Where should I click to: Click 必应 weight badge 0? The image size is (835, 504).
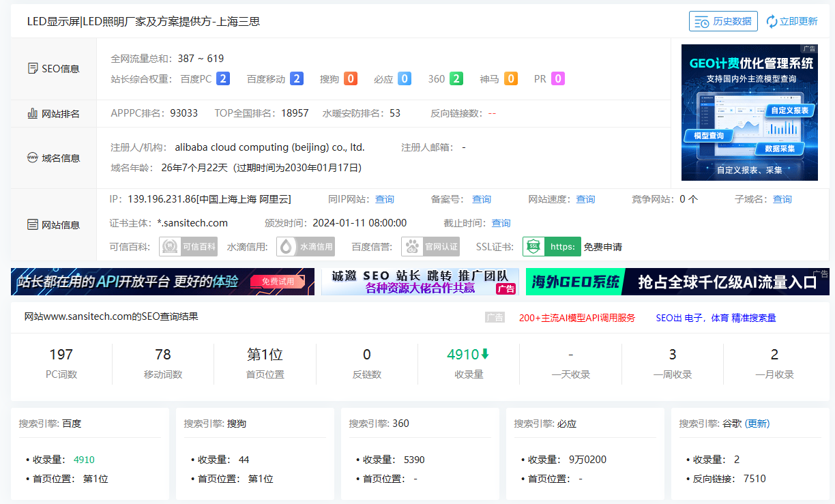[x=405, y=78]
